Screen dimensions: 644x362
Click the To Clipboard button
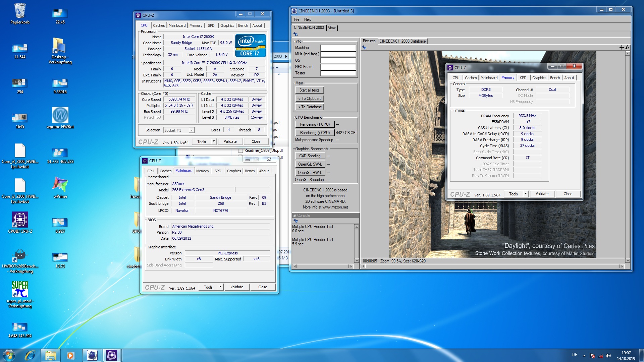309,99
